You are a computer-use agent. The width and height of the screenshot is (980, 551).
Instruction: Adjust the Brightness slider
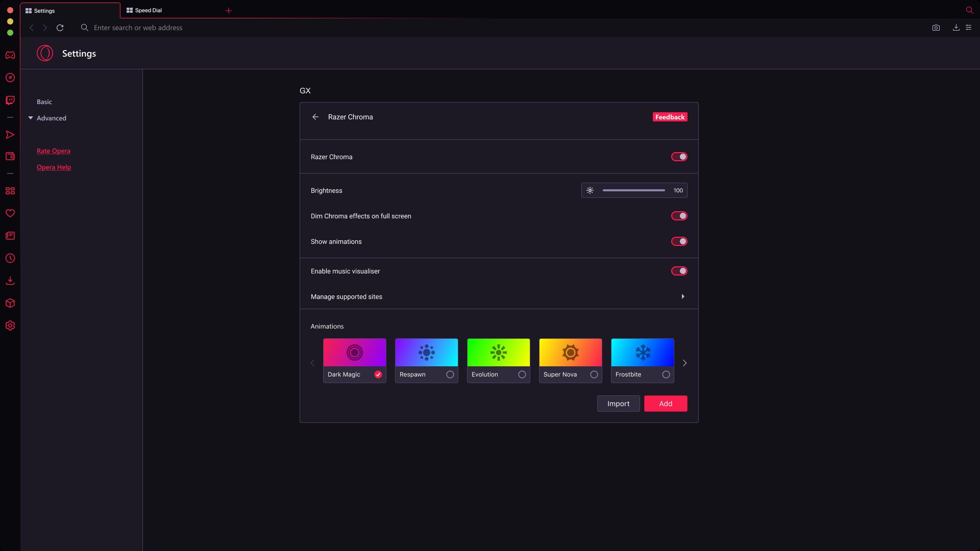click(x=633, y=190)
